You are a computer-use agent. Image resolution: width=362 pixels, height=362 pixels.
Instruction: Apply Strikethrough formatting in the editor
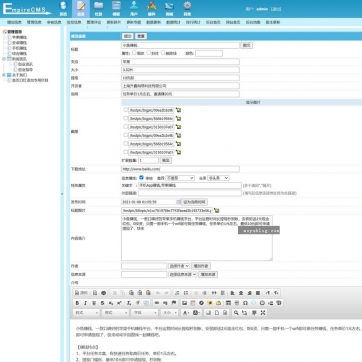pos(102,303)
